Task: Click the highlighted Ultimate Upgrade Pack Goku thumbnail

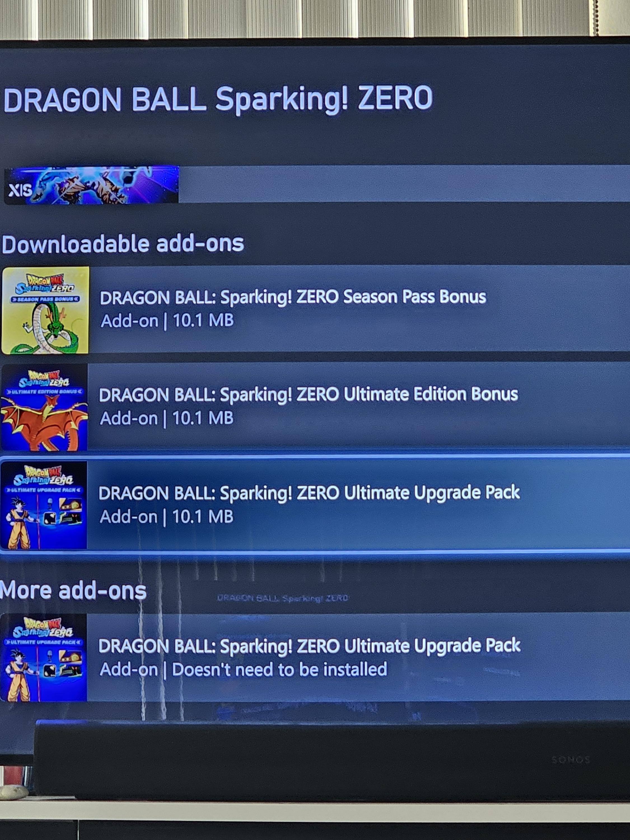Action: pyautogui.click(x=44, y=505)
